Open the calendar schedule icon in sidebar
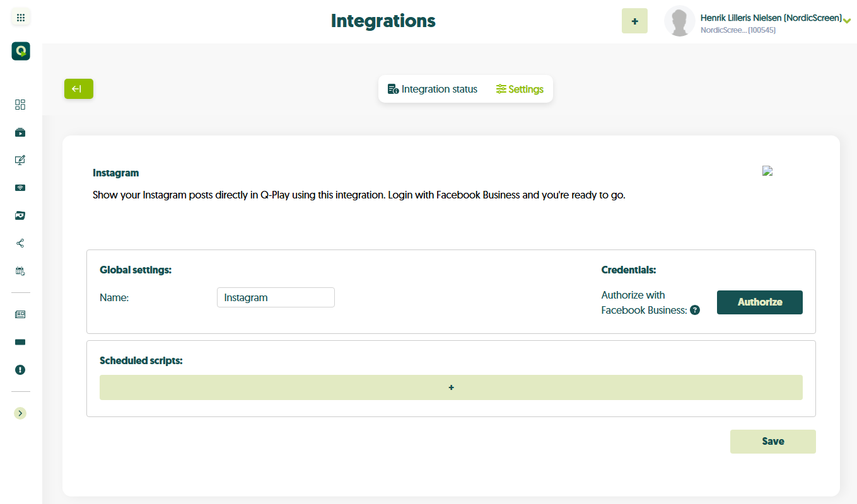The height and width of the screenshot is (504, 857). pos(20,271)
